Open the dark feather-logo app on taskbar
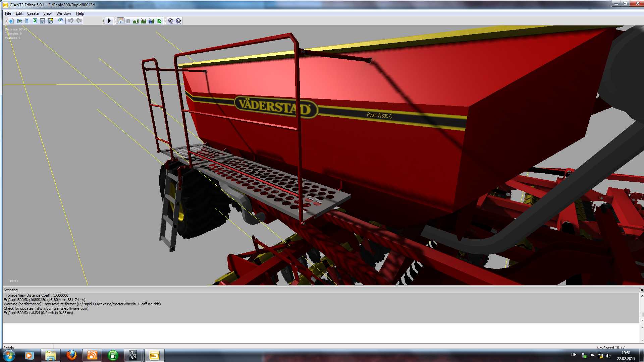This screenshot has width=644, height=362. (x=133, y=355)
